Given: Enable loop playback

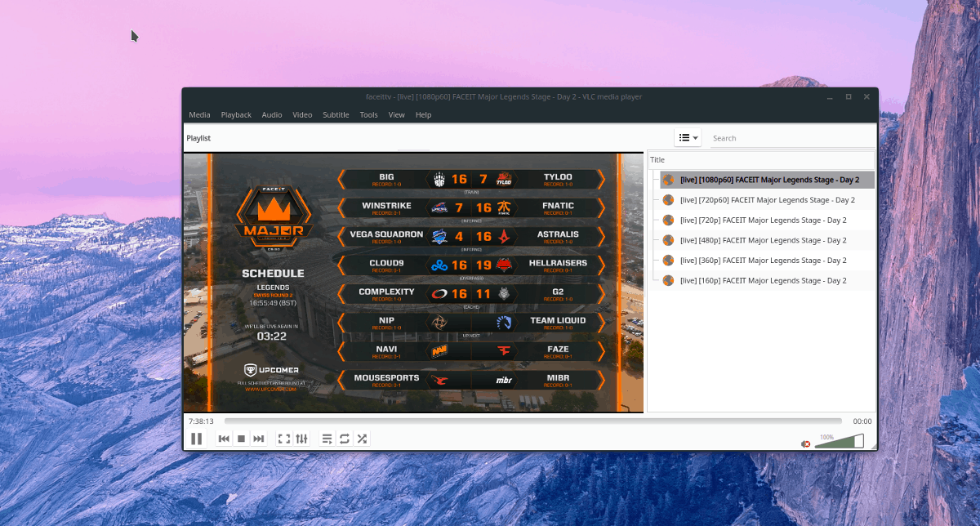Looking at the screenshot, I should point(344,439).
